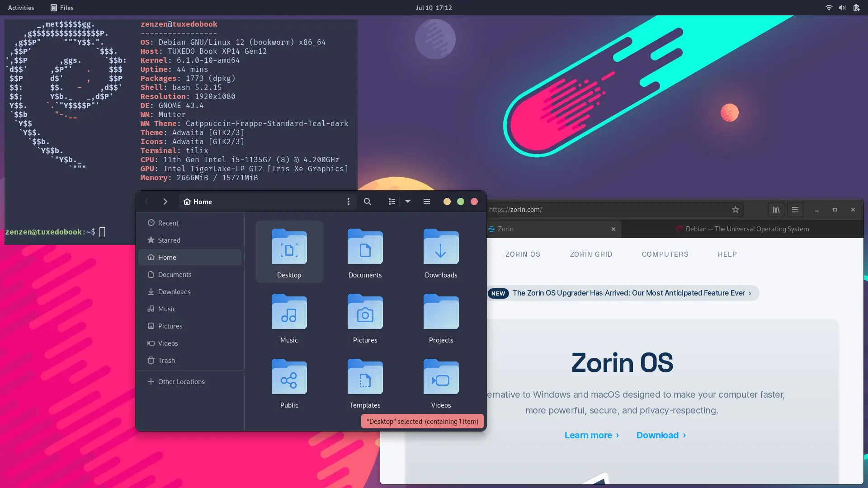The width and height of the screenshot is (868, 488).
Task: Click the battery icon in top bar
Action: click(856, 8)
